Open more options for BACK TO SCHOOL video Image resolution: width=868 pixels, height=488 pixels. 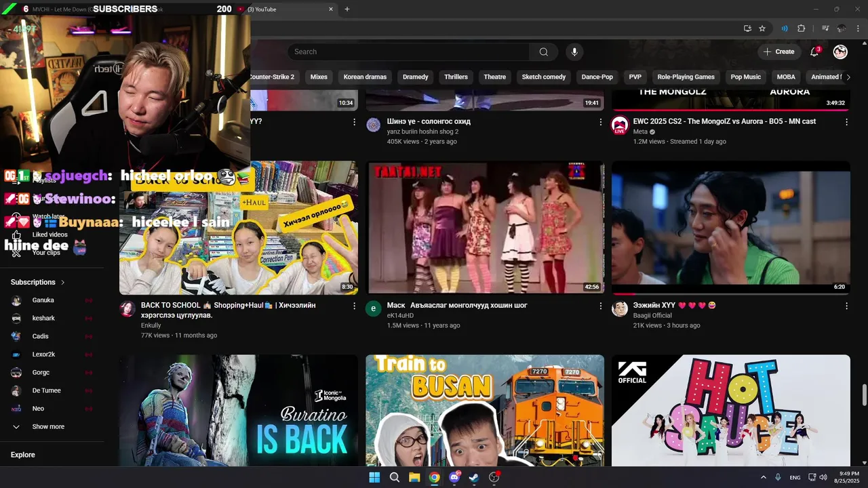(x=354, y=306)
